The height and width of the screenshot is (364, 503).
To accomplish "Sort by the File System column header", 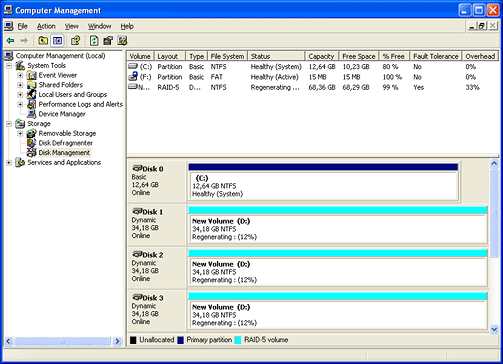I will click(227, 56).
